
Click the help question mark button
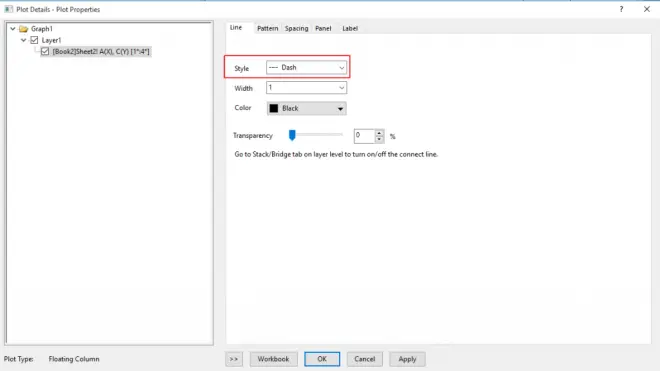621,9
